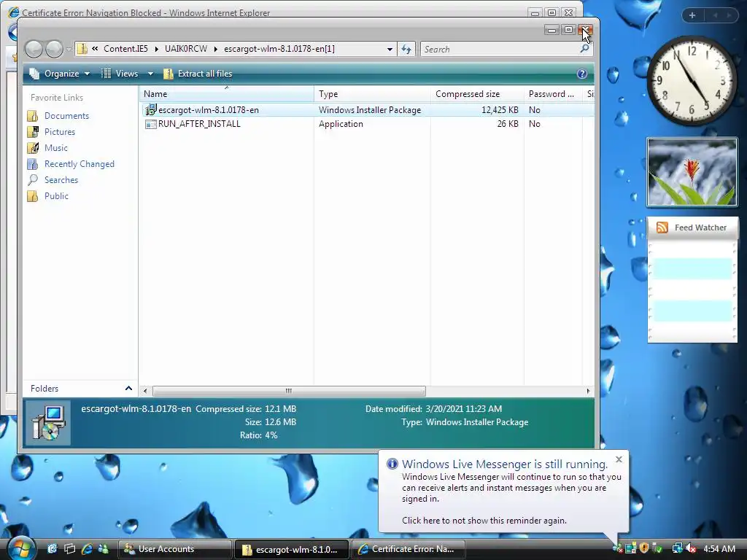747x560 pixels.
Task: Click the Music folder icon in sidebar
Action: [x=33, y=148]
